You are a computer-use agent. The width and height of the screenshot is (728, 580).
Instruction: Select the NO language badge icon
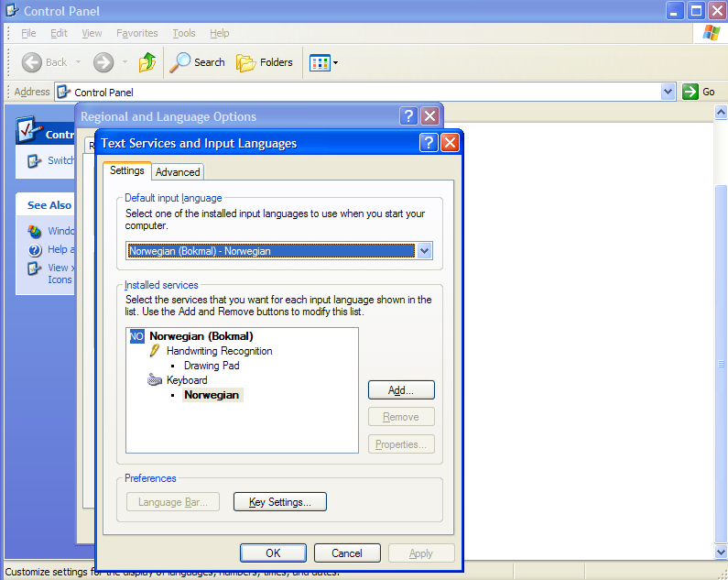pyautogui.click(x=136, y=336)
